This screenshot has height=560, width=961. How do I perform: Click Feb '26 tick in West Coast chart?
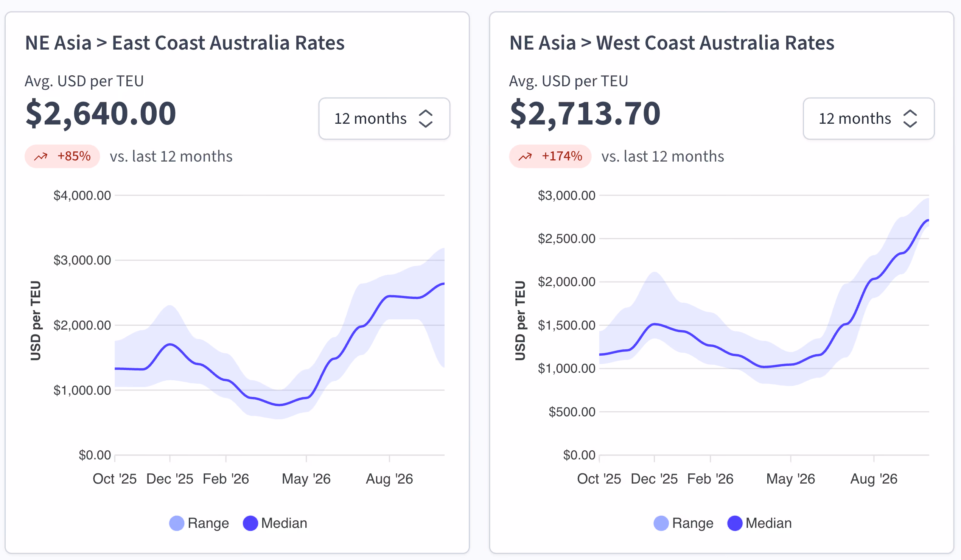(x=710, y=479)
